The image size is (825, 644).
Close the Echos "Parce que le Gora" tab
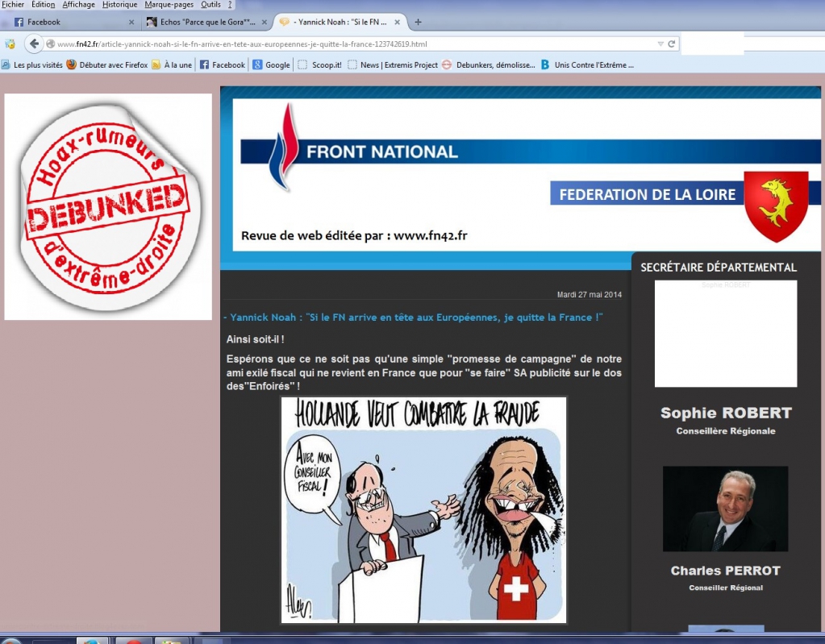click(263, 22)
